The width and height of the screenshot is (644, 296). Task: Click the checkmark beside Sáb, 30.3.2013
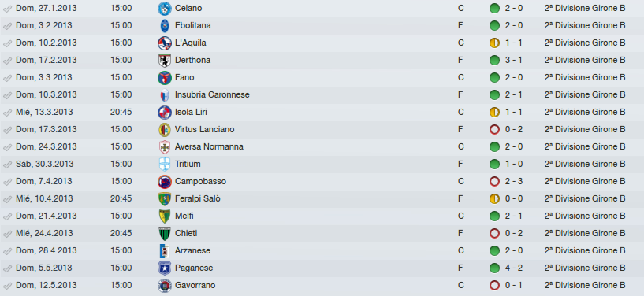tap(7, 165)
